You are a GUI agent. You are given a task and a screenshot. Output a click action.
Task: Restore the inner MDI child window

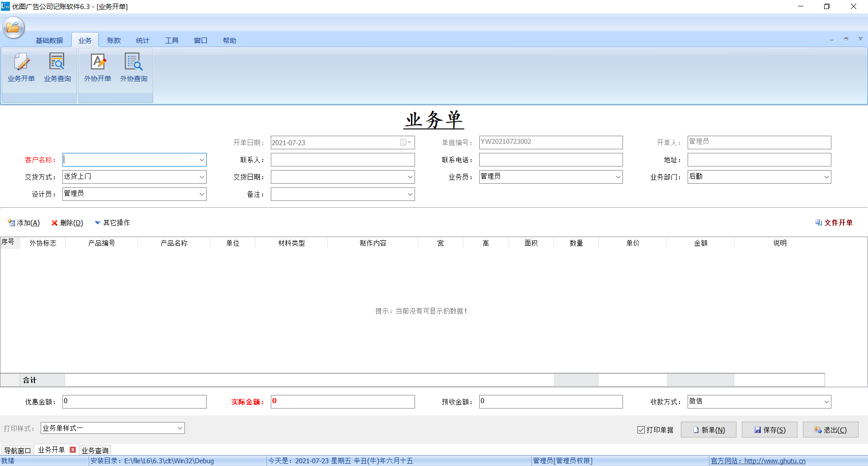[846, 39]
